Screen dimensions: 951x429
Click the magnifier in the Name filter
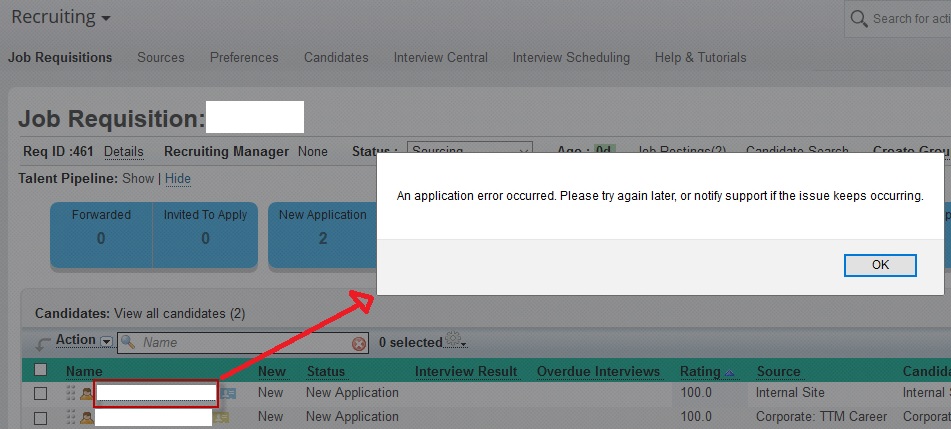[x=127, y=342]
